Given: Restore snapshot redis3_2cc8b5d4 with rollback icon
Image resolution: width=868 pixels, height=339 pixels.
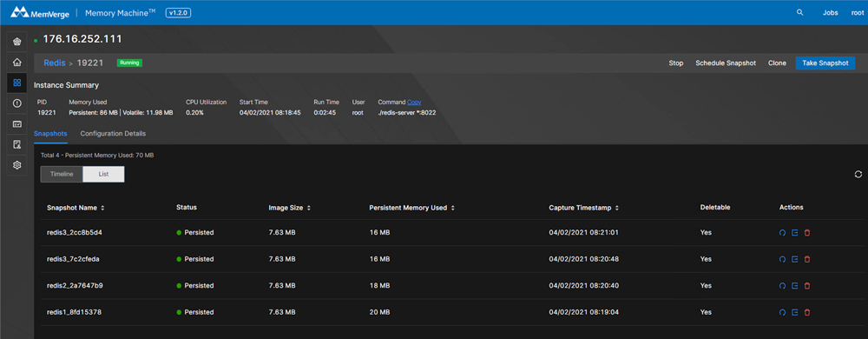Looking at the screenshot, I should (782, 233).
